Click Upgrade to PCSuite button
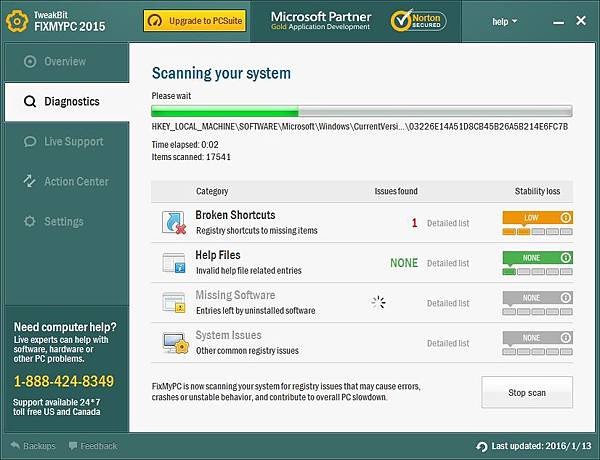This screenshot has height=460, width=600. [x=195, y=21]
